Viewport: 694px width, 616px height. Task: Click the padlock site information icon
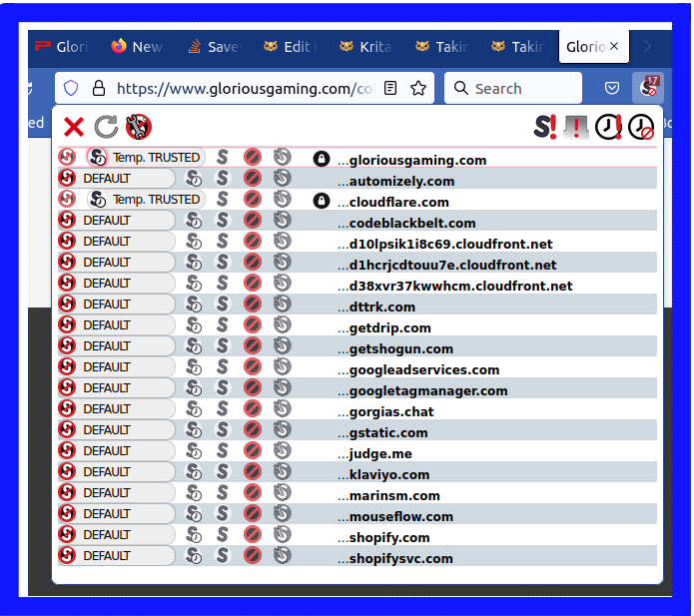pos(98,88)
